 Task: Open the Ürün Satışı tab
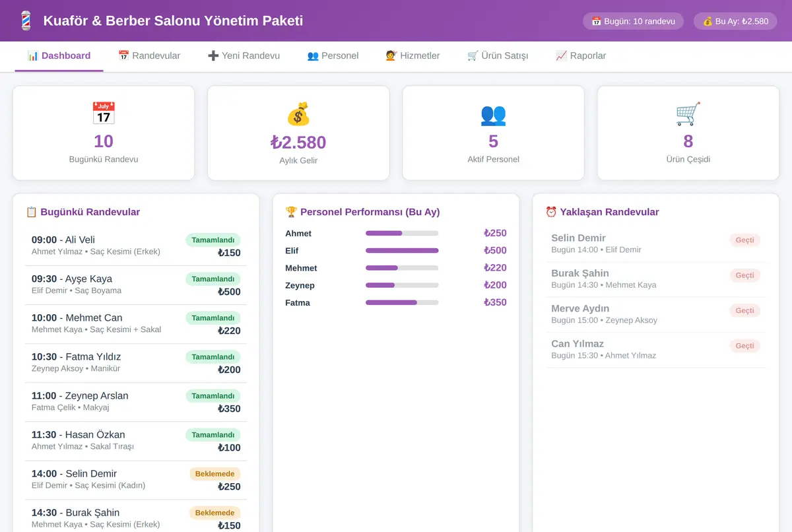click(498, 56)
